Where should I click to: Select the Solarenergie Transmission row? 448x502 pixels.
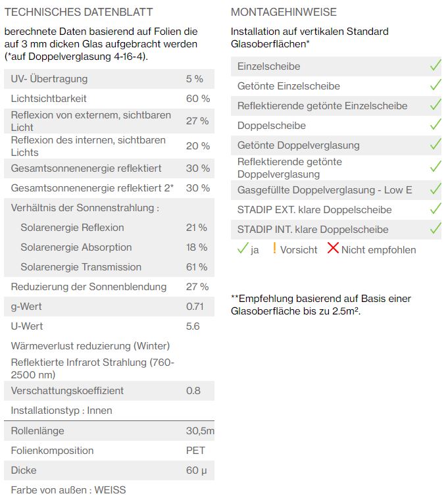[x=109, y=267]
